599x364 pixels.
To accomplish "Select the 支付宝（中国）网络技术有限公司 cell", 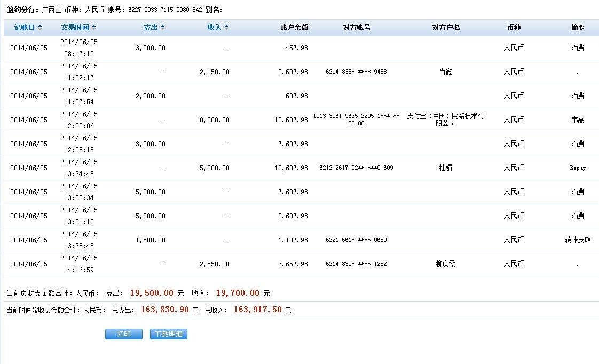I will [x=445, y=120].
